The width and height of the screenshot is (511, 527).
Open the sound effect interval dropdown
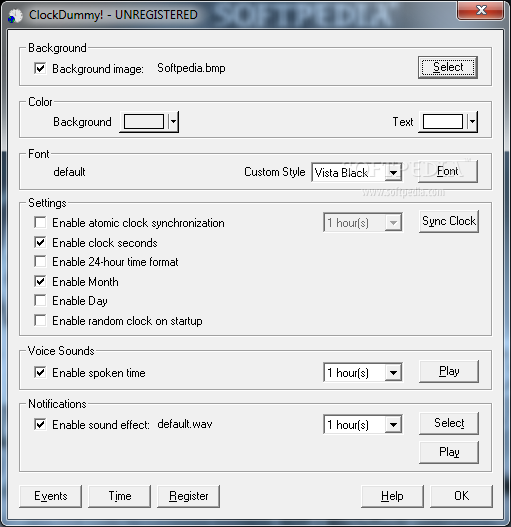pyautogui.click(x=393, y=424)
